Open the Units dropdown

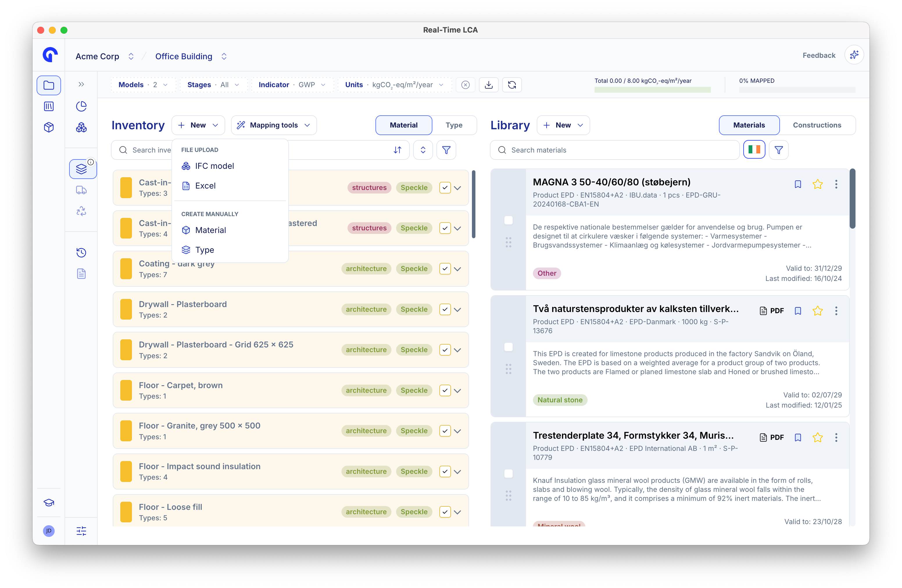[394, 85]
